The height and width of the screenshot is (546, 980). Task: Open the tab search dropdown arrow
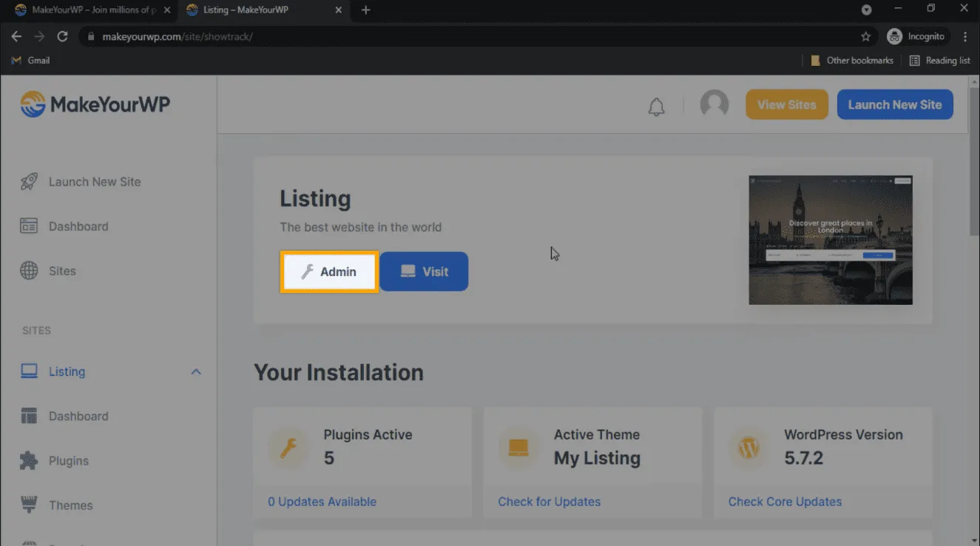[866, 10]
